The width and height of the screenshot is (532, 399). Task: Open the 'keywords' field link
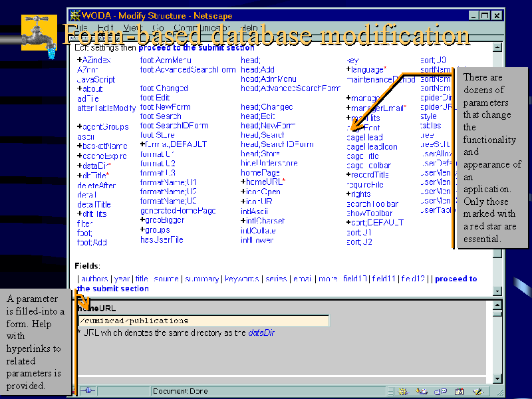[241, 279]
